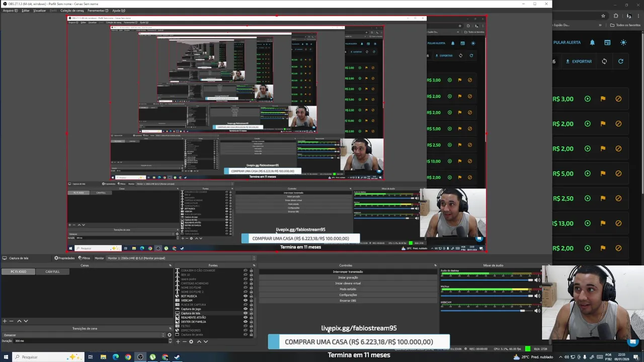Pop out the Controles dock panel
The image size is (644, 362).
(x=435, y=265)
